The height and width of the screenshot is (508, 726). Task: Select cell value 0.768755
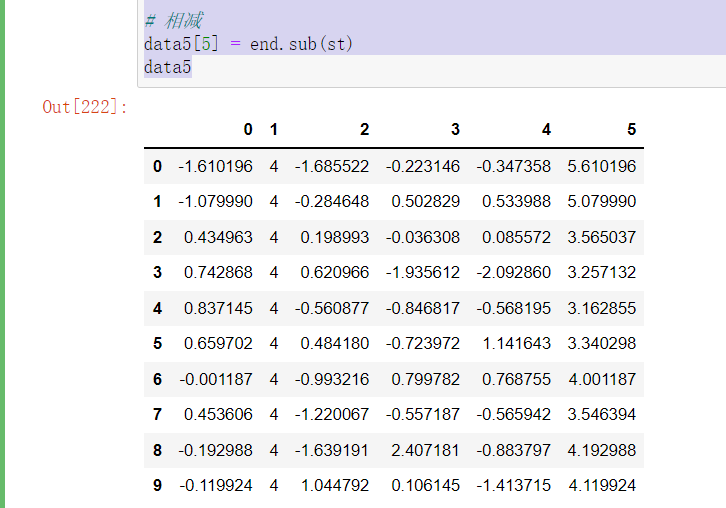[x=516, y=379]
